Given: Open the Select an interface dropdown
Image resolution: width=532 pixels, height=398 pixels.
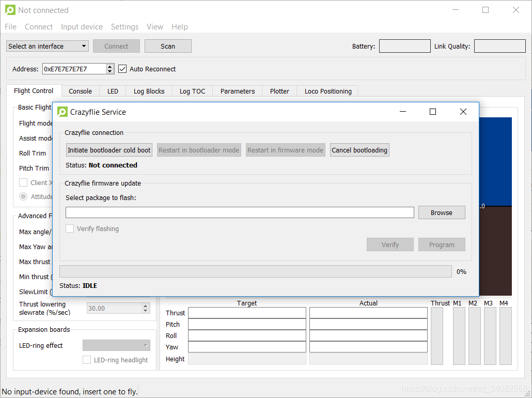Looking at the screenshot, I should coord(48,46).
